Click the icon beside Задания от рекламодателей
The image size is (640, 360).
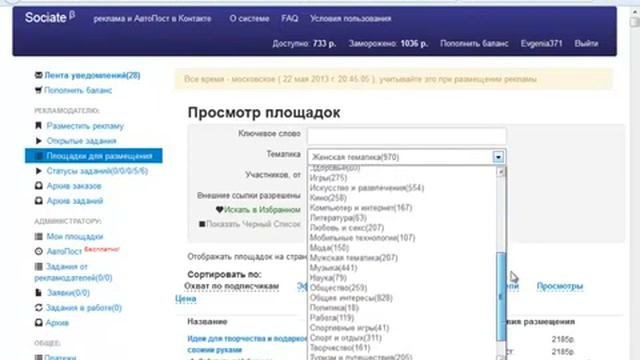click(x=38, y=267)
